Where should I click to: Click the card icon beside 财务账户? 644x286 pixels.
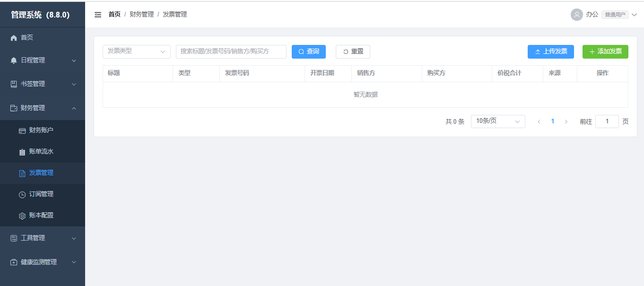coord(22,130)
